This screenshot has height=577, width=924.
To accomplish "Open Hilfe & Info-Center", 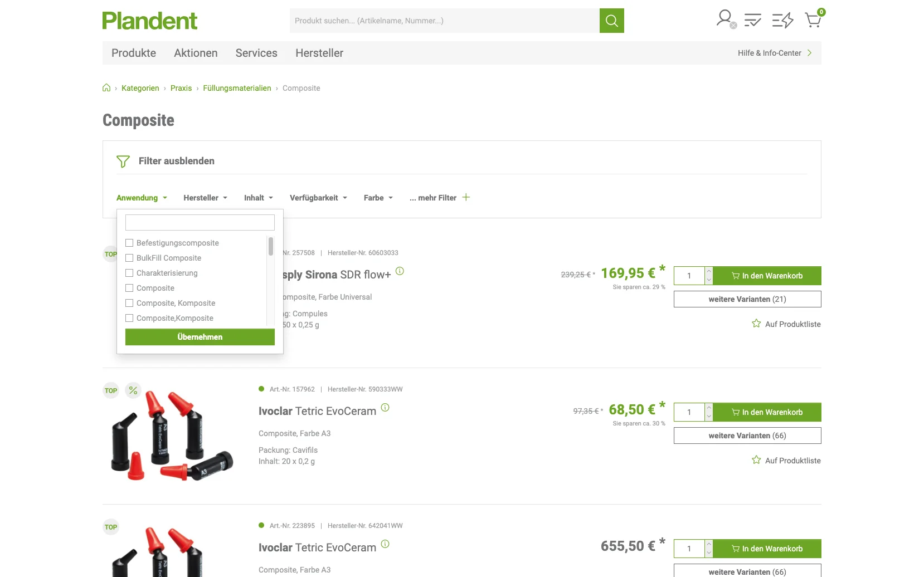I will pos(770,53).
